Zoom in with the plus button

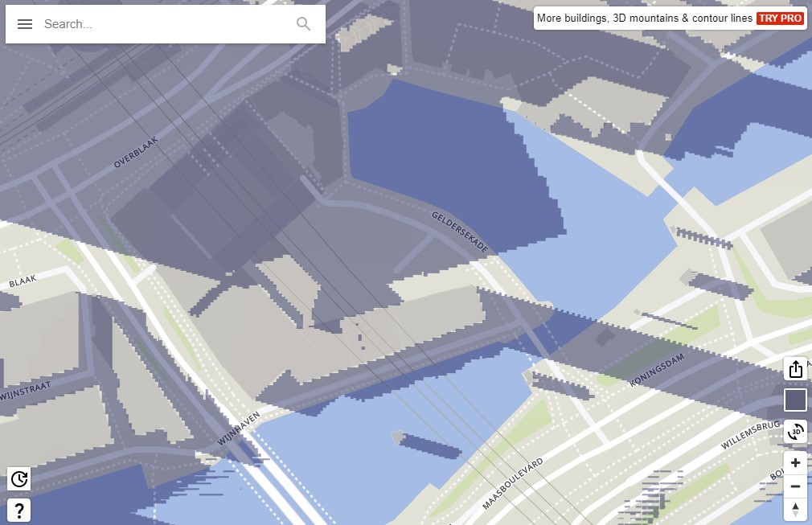pos(795,462)
